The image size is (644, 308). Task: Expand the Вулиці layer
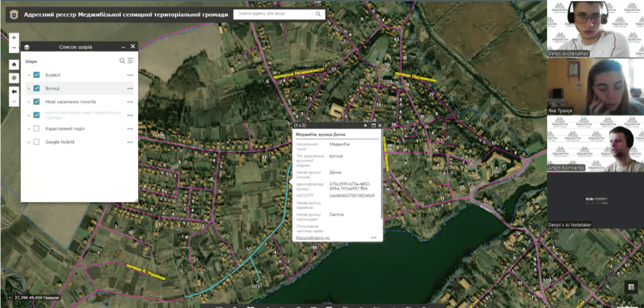[x=29, y=89]
